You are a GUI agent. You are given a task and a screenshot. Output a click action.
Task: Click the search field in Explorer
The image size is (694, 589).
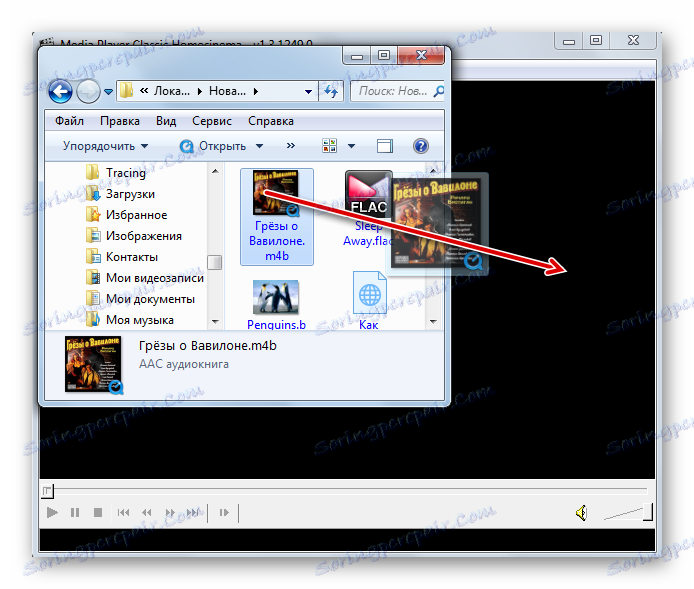pyautogui.click(x=397, y=91)
